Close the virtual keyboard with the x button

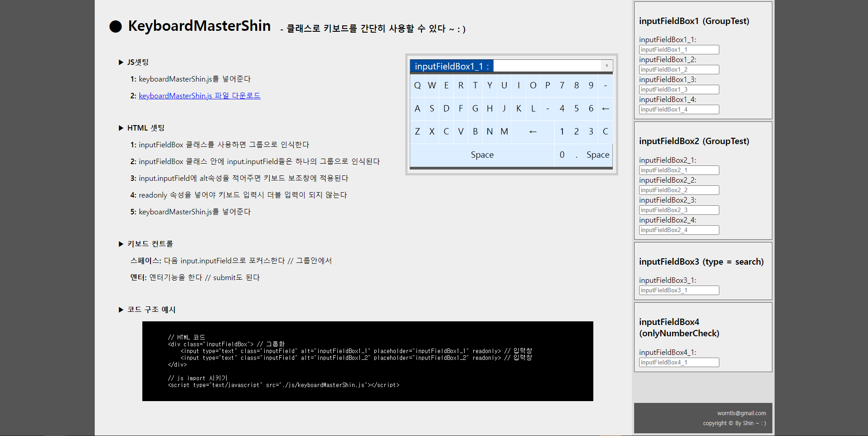(x=607, y=66)
